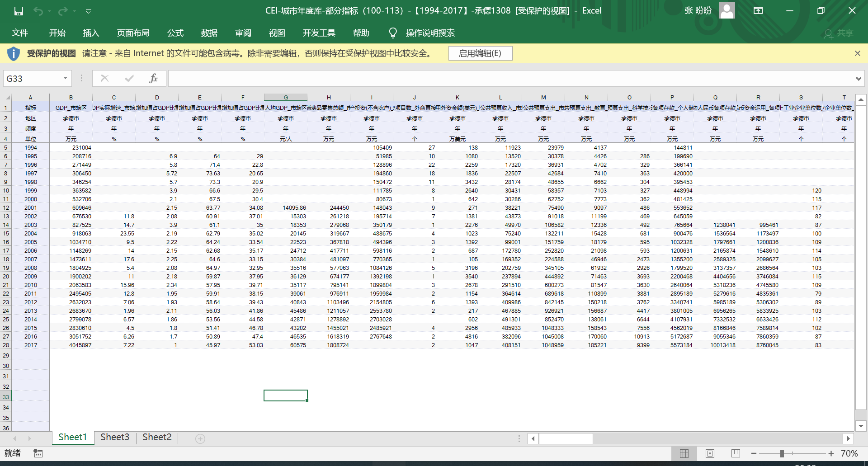Switch to Sheet3 tab

(115, 437)
